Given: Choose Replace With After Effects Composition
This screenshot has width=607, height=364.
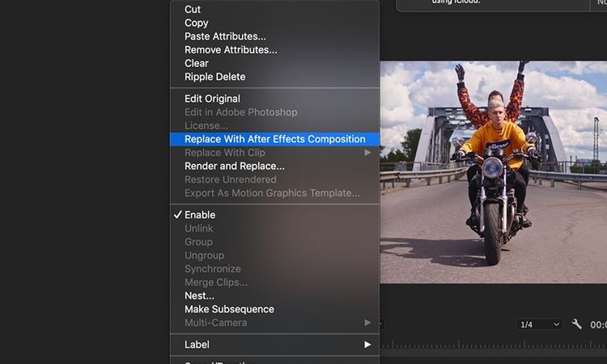Looking at the screenshot, I should (274, 139).
